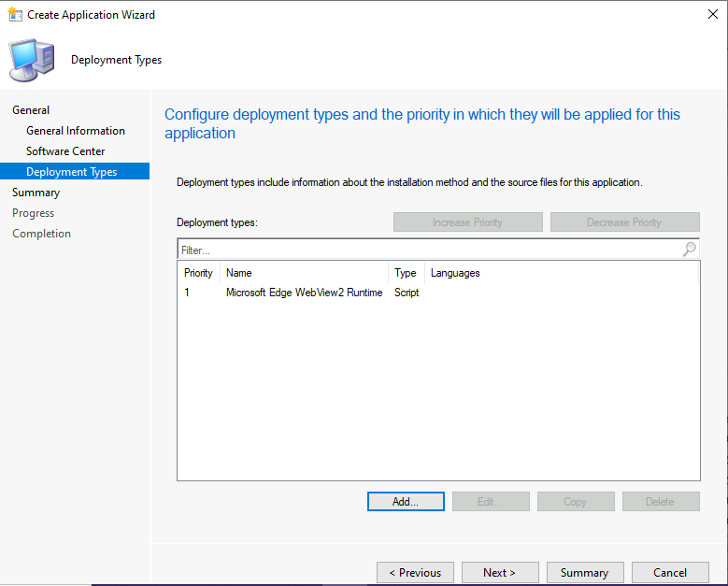Screen dimensions: 728x586
Task: Go to the Software Center step
Action: pyautogui.click(x=65, y=150)
